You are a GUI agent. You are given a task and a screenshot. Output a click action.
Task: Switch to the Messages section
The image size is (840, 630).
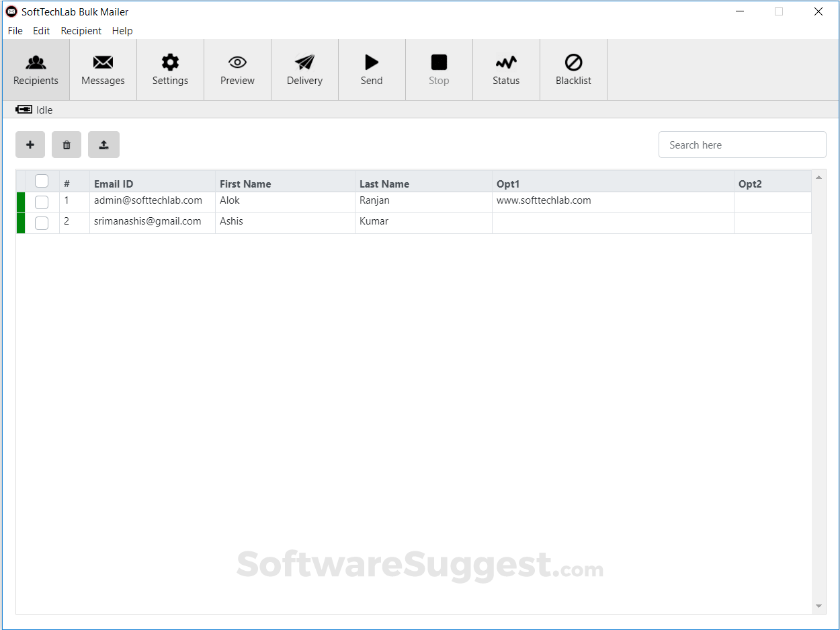(102, 69)
